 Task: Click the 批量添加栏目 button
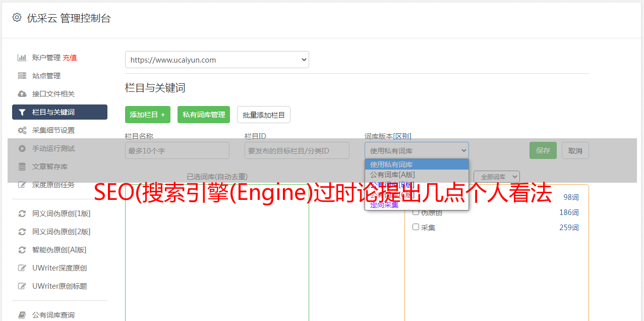pos(264,115)
